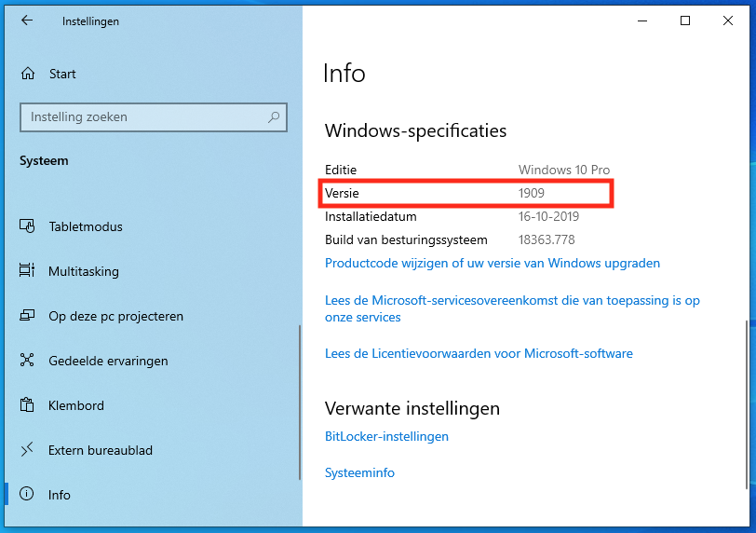Open the Systeeminfo link
Image resolution: width=756 pixels, height=533 pixels.
coord(359,472)
